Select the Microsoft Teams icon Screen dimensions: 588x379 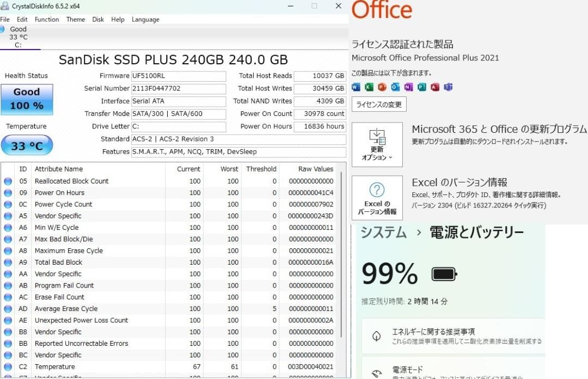448,87
